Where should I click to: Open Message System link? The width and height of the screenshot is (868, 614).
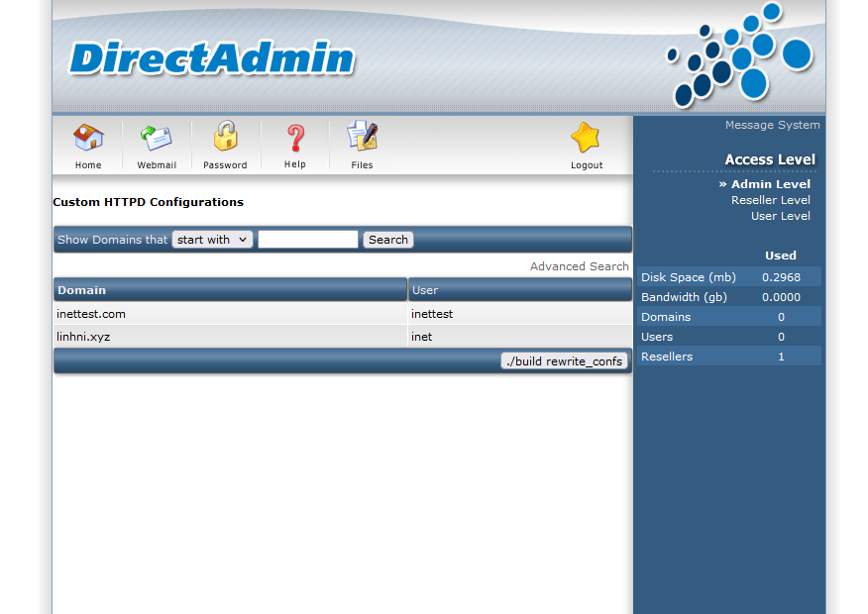[772, 125]
